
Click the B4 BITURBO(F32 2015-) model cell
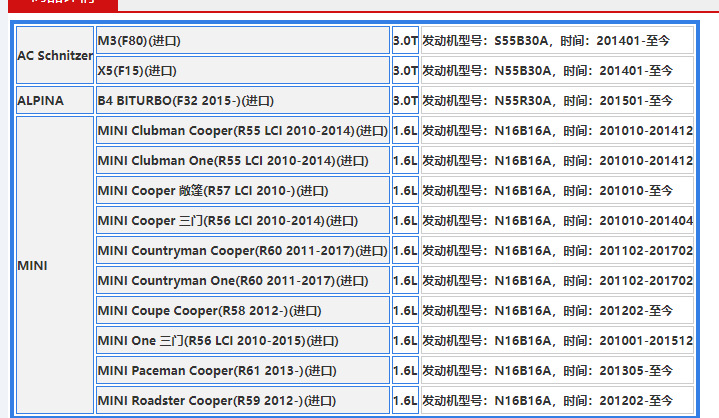243,100
